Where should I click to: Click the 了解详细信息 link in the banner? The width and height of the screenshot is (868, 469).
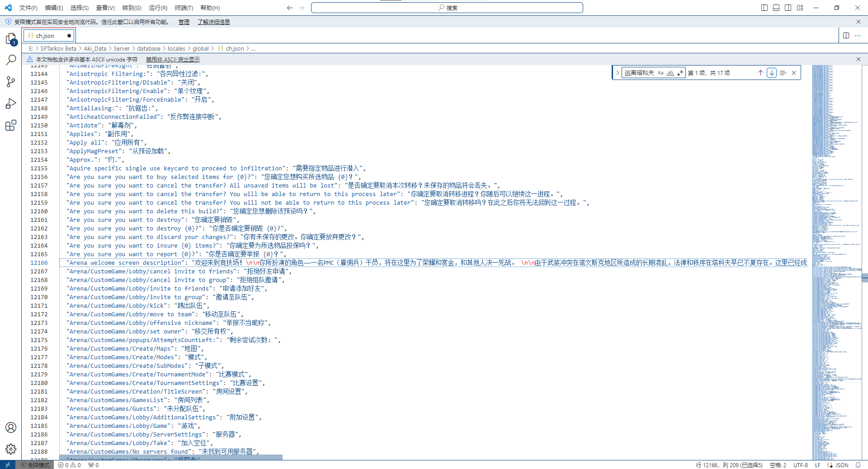point(213,22)
